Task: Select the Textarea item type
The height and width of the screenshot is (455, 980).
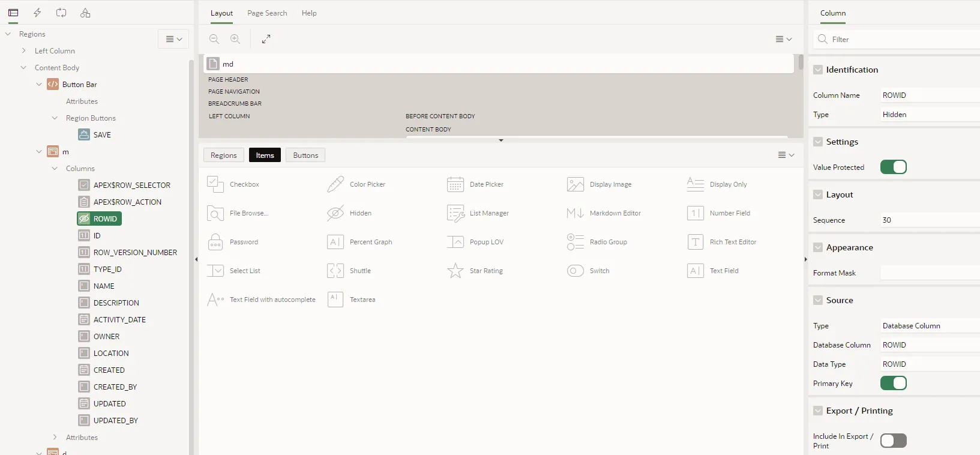Action: (351, 300)
